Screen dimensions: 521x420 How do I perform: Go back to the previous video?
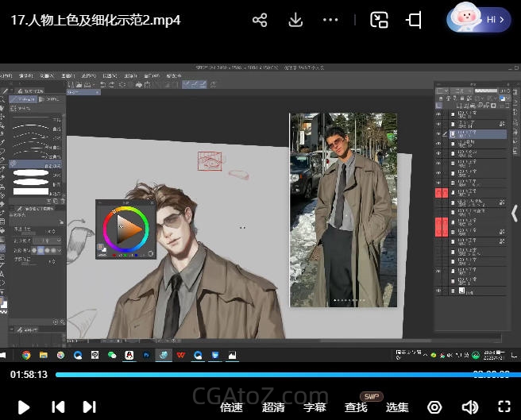coord(58,407)
